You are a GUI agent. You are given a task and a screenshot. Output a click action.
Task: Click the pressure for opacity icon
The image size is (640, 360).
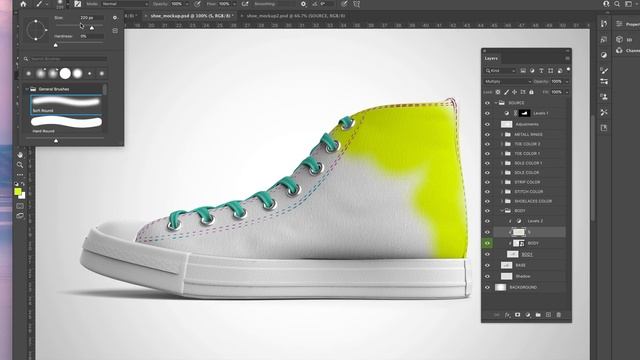click(x=197, y=4)
